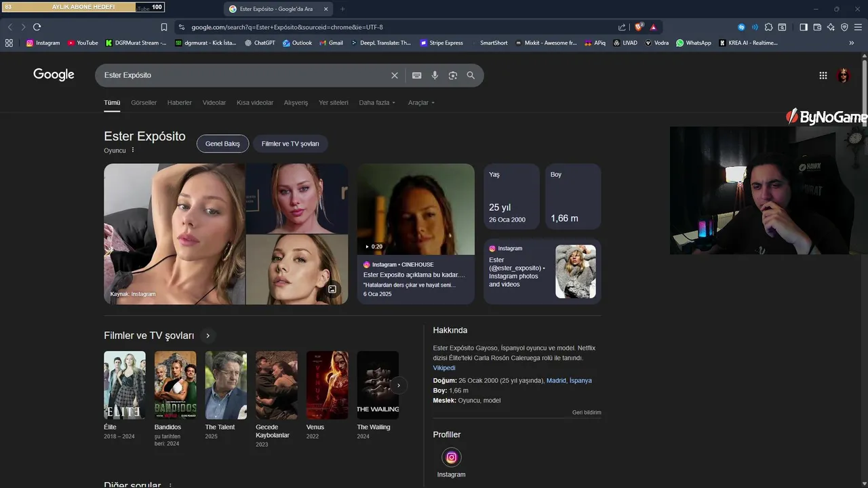This screenshot has height=488, width=868.
Task: Open The Wailing poster thumbnail
Action: click(378, 385)
